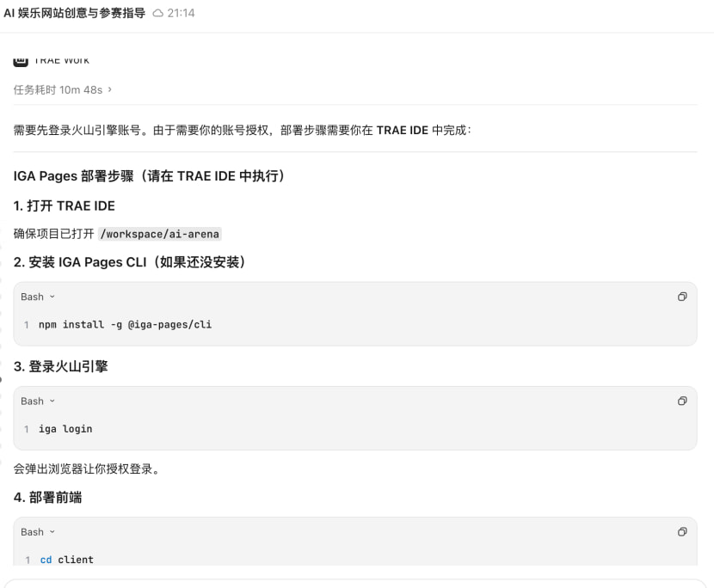Open Bash language dropdown above cd client

(38, 532)
